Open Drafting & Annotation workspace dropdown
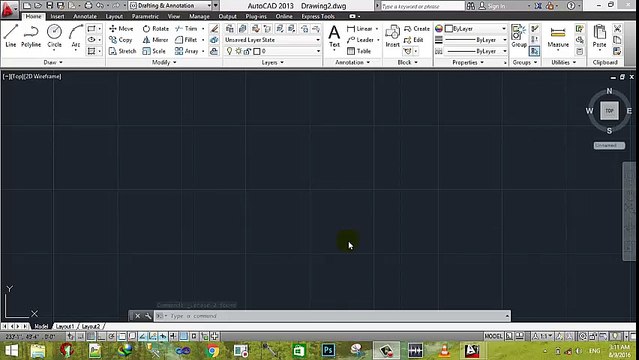Screen dimensions: 639x360 click(170, 6)
